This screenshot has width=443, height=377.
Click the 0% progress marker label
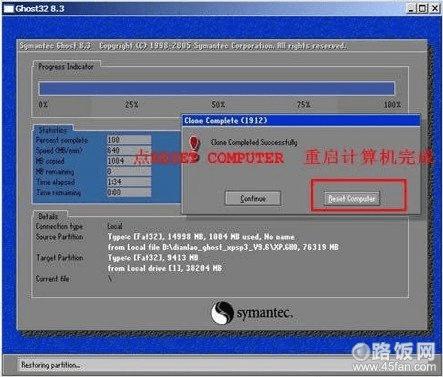click(43, 105)
